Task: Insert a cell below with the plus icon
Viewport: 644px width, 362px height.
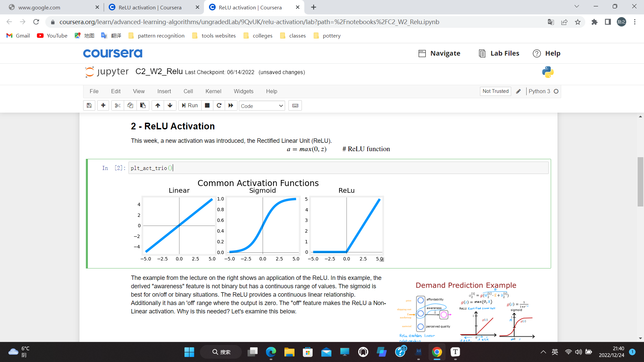Action: 103,106
